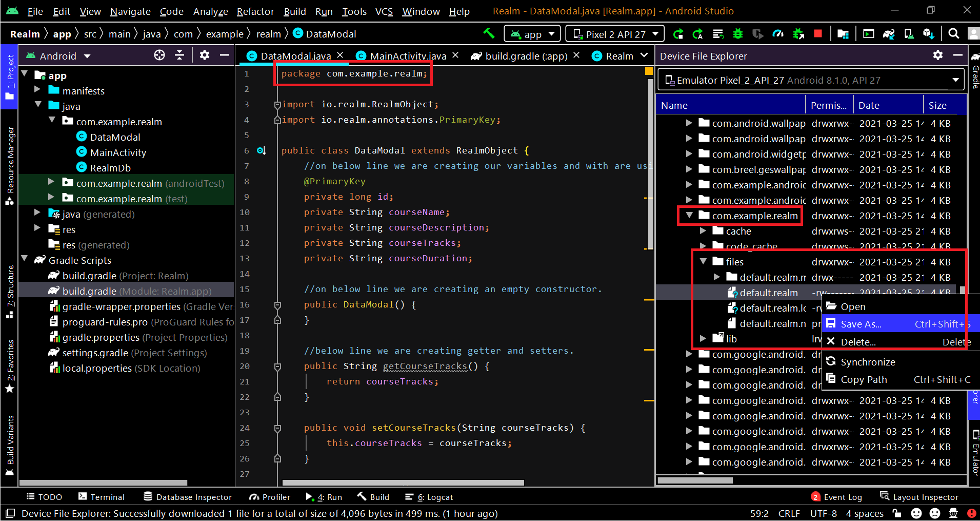
Task: Click the red Stop app button
Action: [818, 34]
